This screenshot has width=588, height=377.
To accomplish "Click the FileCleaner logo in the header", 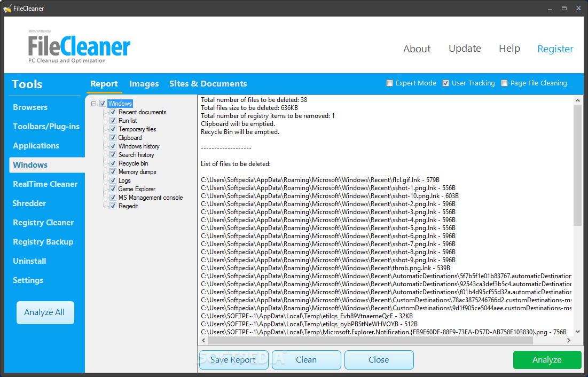I will coord(79,46).
